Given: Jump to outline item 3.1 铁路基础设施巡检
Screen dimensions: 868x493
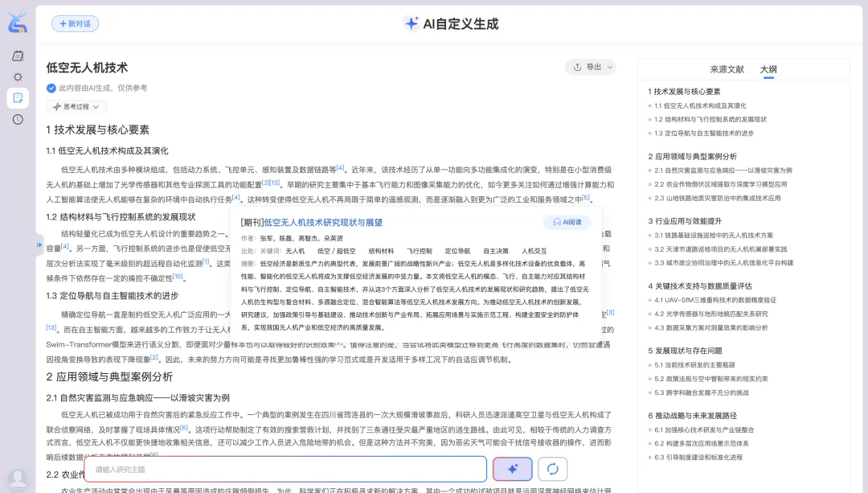Looking at the screenshot, I should coord(713,236).
